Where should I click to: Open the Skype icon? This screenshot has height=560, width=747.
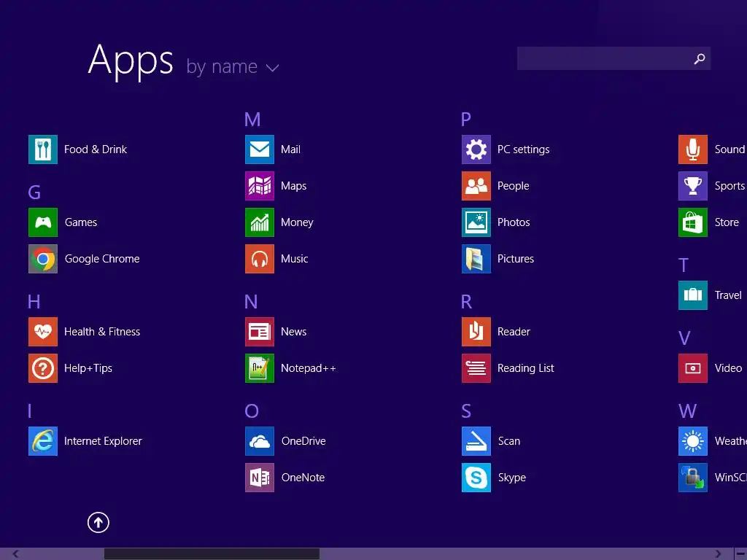[x=476, y=477]
